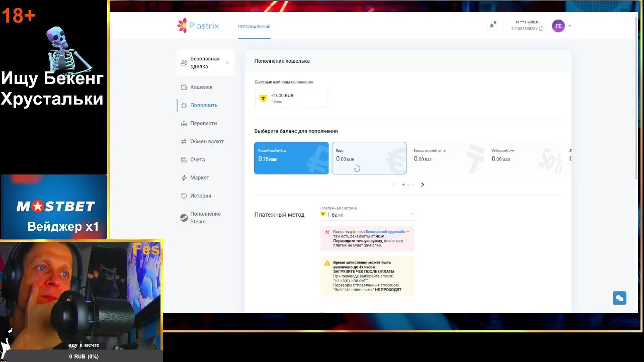Show next balances with right arrow
The width and height of the screenshot is (644, 362).
(x=422, y=185)
